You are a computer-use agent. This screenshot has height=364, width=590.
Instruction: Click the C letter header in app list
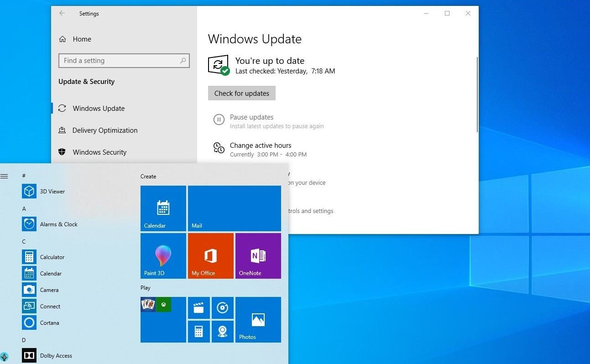[24, 241]
